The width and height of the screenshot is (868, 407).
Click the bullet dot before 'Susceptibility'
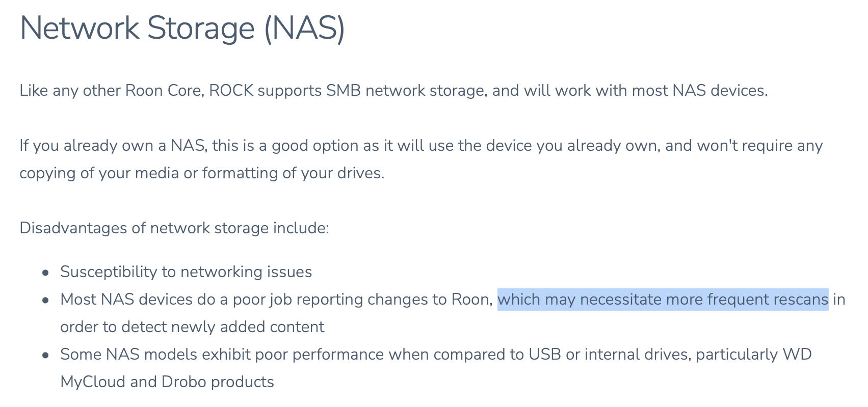(46, 273)
